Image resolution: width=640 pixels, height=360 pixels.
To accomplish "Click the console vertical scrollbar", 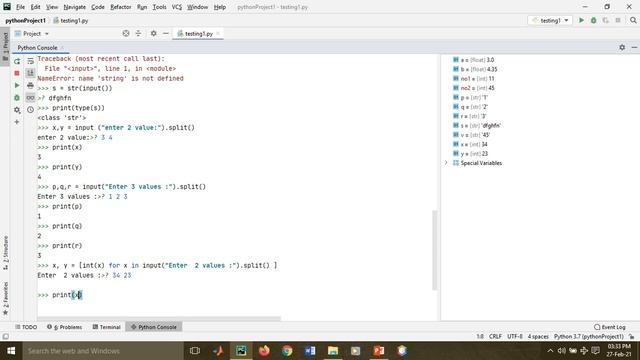I will tap(435, 250).
